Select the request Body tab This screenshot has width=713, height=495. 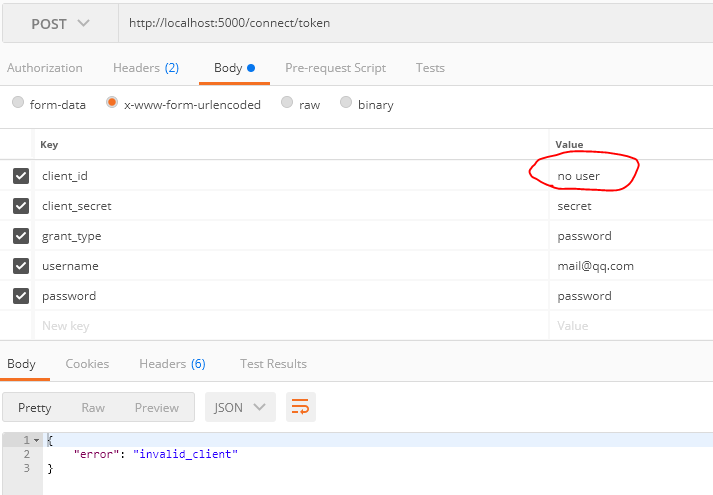pyautogui.click(x=234, y=68)
